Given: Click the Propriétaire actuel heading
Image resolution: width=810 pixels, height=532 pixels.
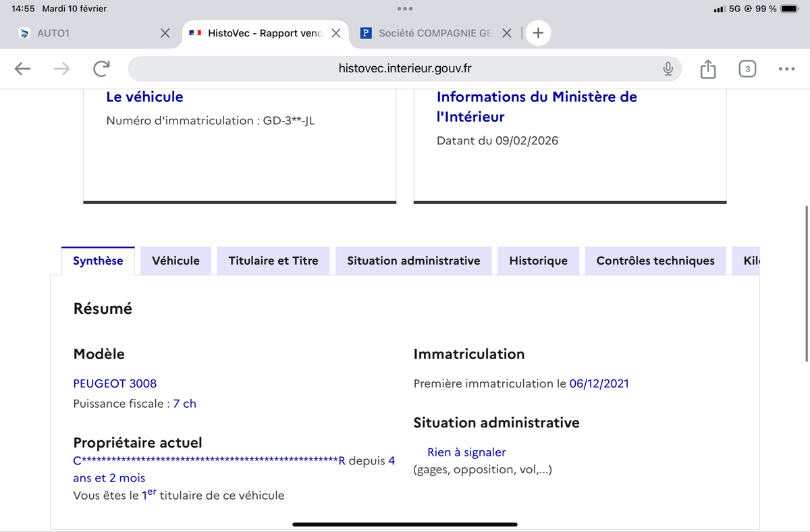Looking at the screenshot, I should pyautogui.click(x=137, y=443).
